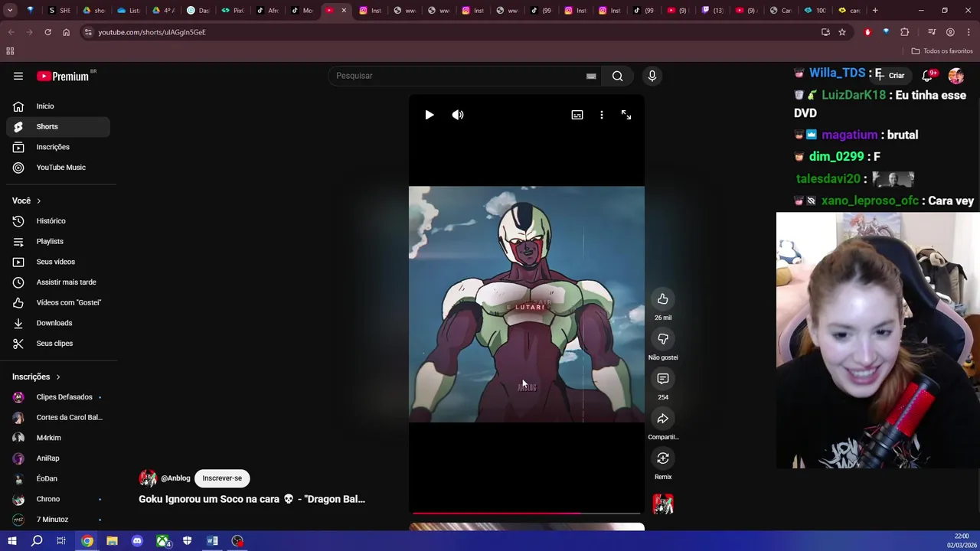Click the Remix icon

pos(663,458)
